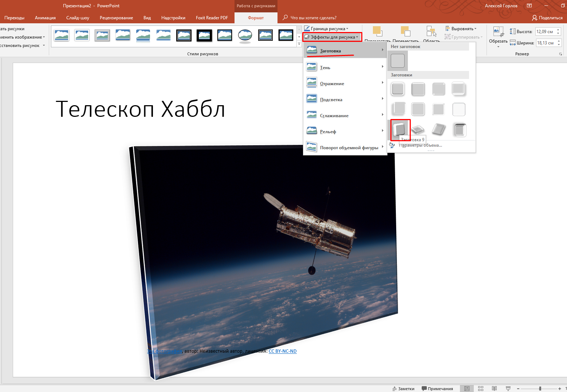This screenshot has width=567, height=392.
Task: Choose the oval picture style in gallery
Action: pyautogui.click(x=245, y=35)
